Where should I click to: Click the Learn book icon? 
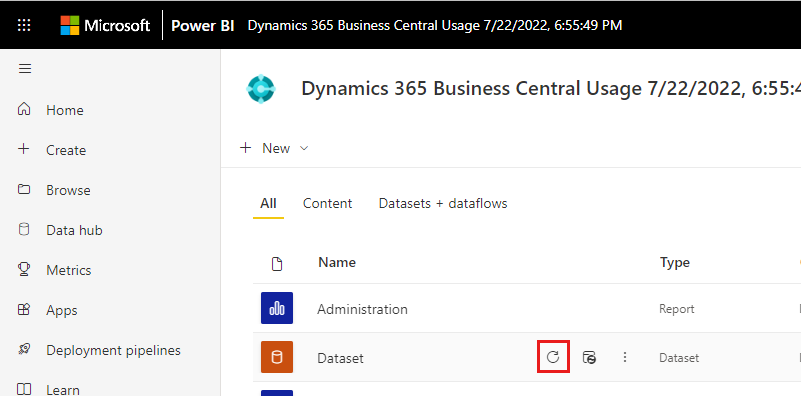[x=24, y=389]
